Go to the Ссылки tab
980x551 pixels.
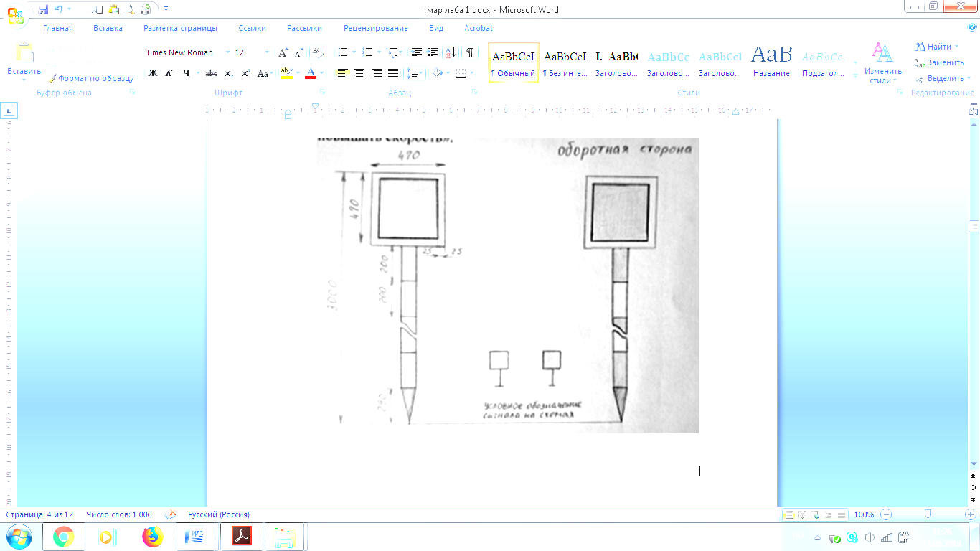(252, 29)
